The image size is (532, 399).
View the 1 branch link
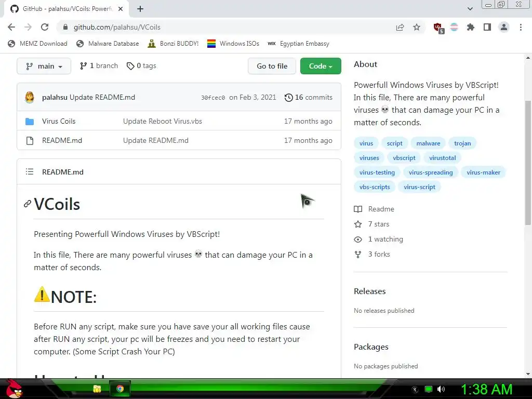pos(99,66)
